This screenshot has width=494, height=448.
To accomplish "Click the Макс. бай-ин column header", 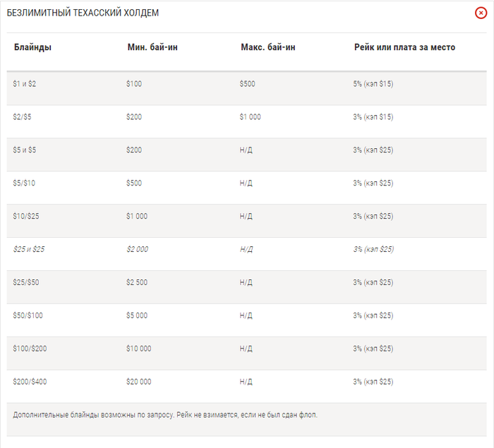I will [268, 47].
